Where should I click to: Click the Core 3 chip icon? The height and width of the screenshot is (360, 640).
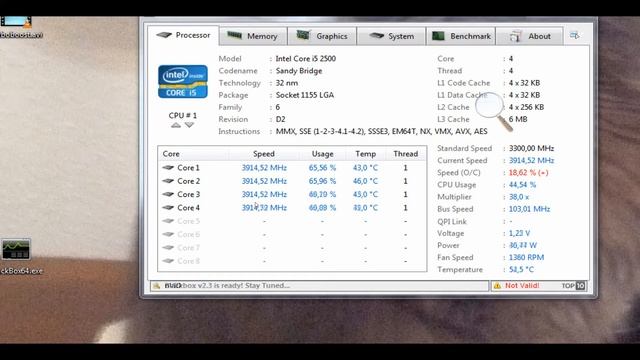168,194
